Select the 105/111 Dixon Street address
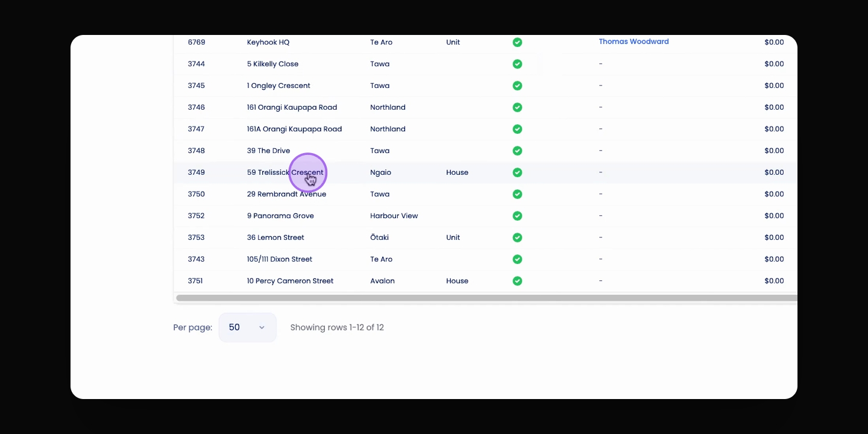The width and height of the screenshot is (868, 434). point(280,259)
